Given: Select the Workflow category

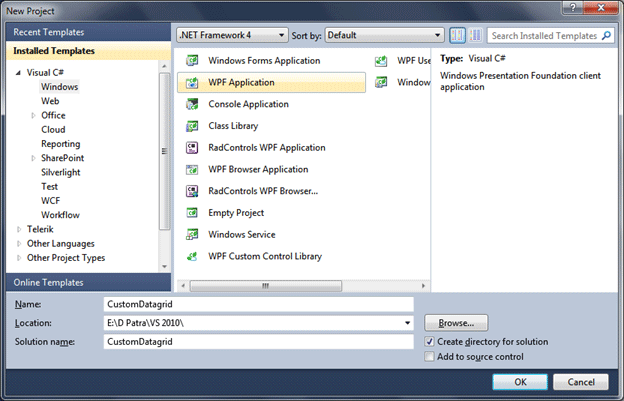Looking at the screenshot, I should pos(60,215).
